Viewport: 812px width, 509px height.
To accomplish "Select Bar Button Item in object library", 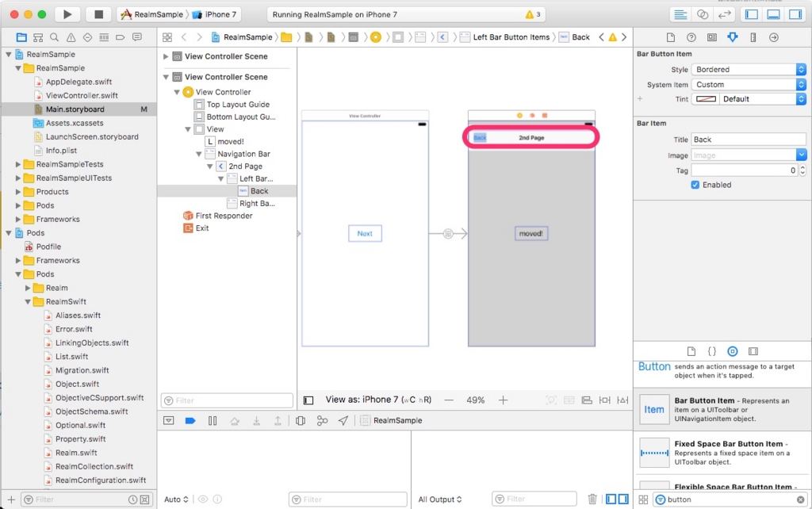I will click(723, 410).
